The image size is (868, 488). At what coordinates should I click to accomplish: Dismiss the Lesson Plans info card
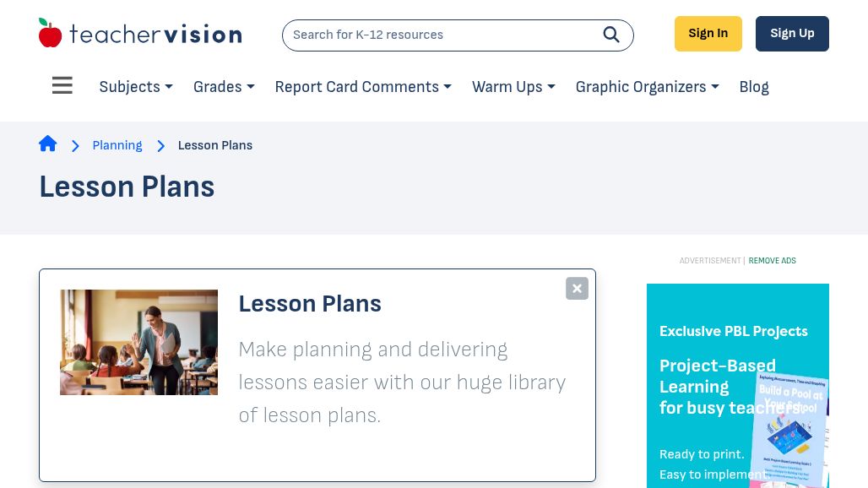point(577,288)
